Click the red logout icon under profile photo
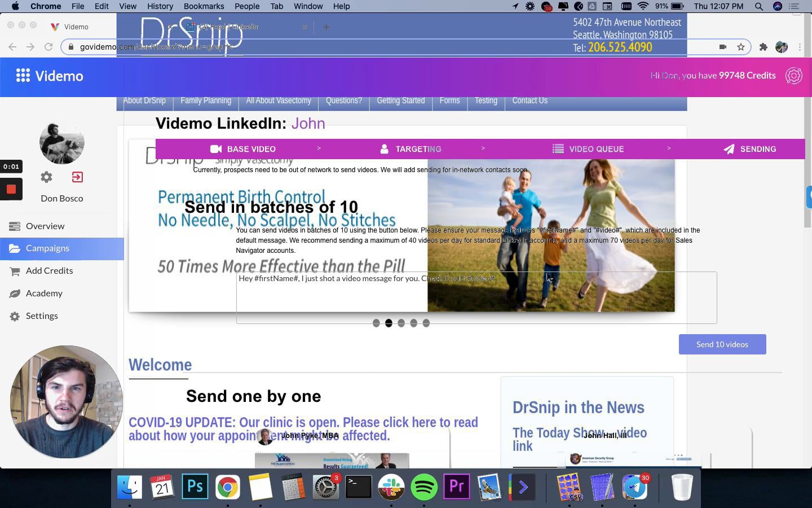This screenshot has width=812, height=508. tap(77, 177)
